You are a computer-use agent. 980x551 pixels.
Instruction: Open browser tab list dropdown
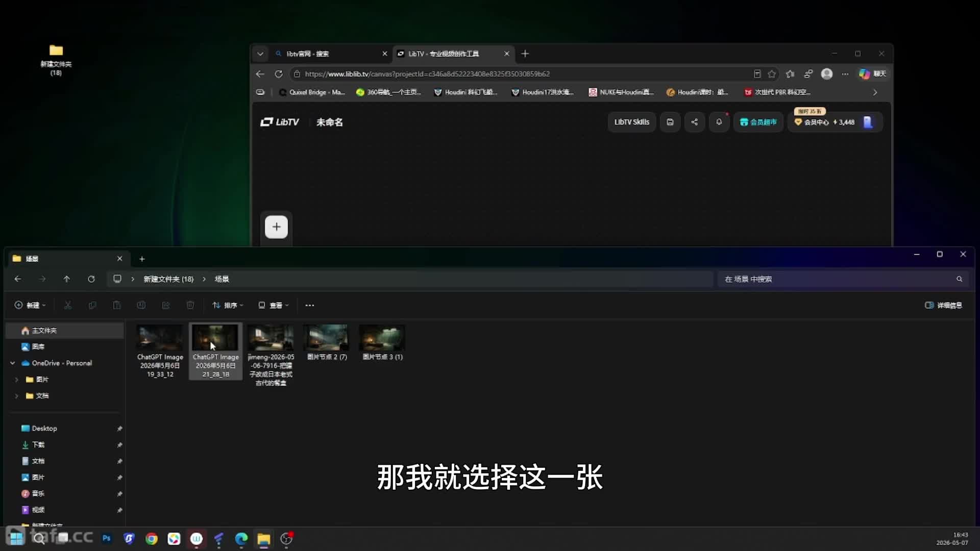pyautogui.click(x=260, y=54)
